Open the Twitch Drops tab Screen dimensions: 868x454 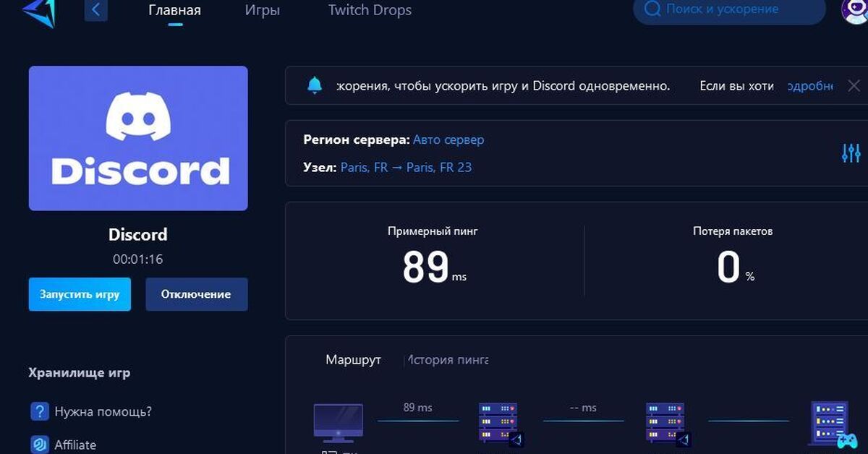pyautogui.click(x=370, y=10)
